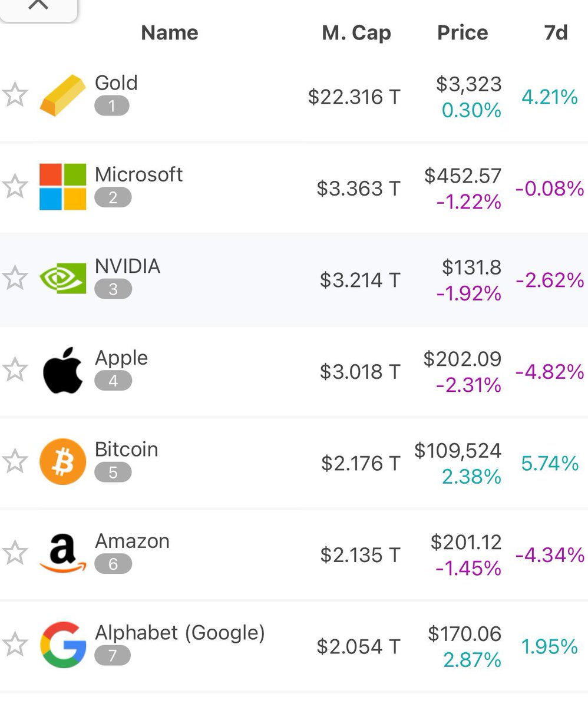Tap the Apple logo icon
Viewport: 588px width, 707px height.
click(x=62, y=370)
